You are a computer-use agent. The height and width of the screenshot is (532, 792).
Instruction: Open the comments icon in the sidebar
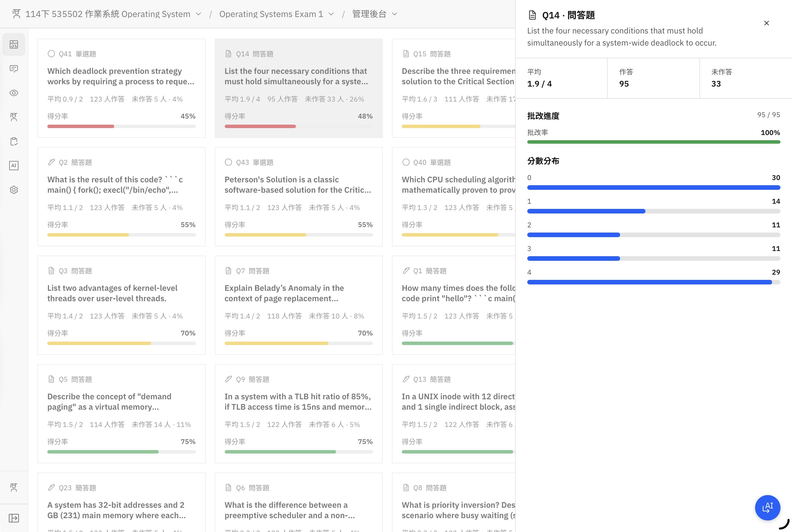click(x=14, y=69)
